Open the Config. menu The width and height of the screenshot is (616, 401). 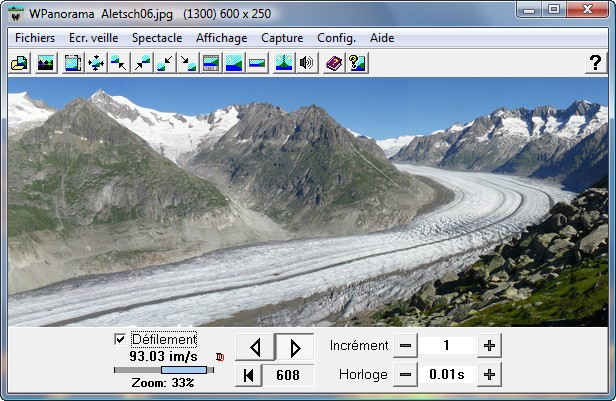pyautogui.click(x=336, y=38)
